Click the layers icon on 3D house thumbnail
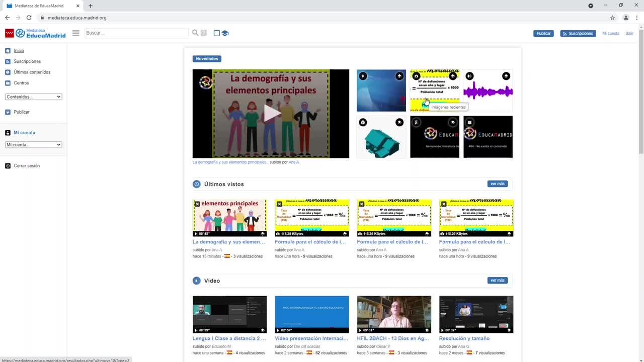The width and height of the screenshot is (644, 362). point(399,122)
